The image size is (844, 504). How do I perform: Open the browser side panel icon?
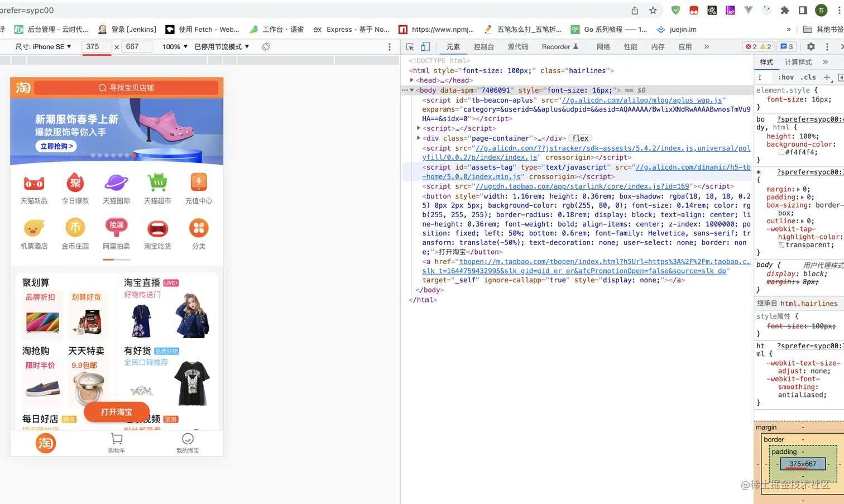803,10
